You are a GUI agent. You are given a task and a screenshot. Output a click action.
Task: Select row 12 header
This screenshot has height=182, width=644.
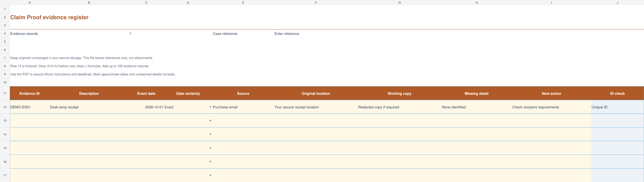[5, 107]
